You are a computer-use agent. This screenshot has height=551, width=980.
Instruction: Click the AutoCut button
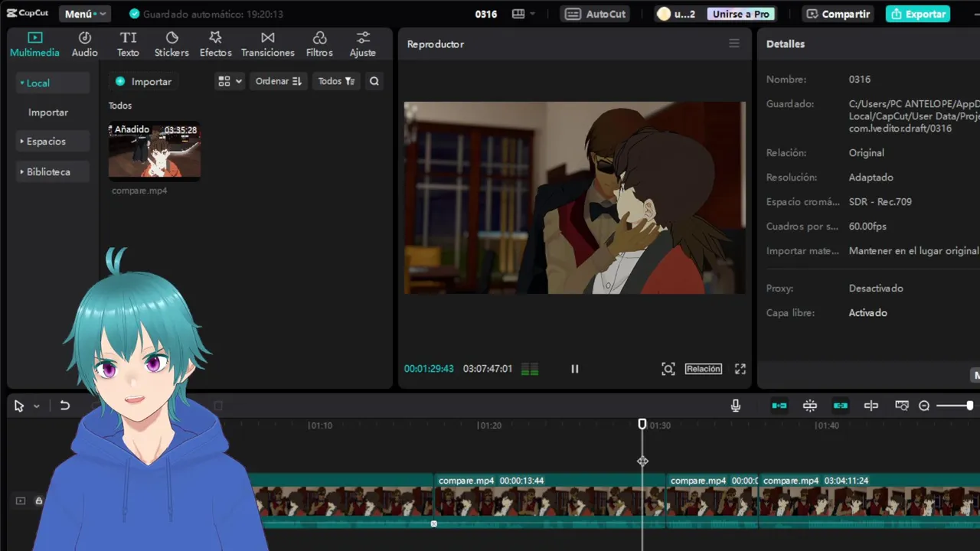(596, 14)
